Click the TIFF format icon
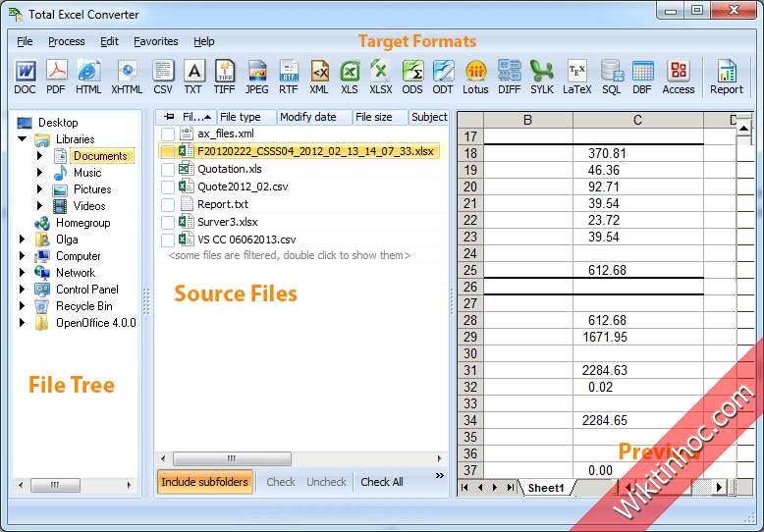The image size is (764, 532). (x=224, y=77)
